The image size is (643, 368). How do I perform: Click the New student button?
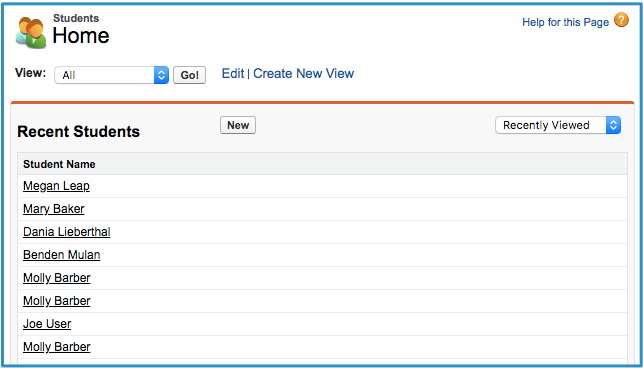pos(238,125)
